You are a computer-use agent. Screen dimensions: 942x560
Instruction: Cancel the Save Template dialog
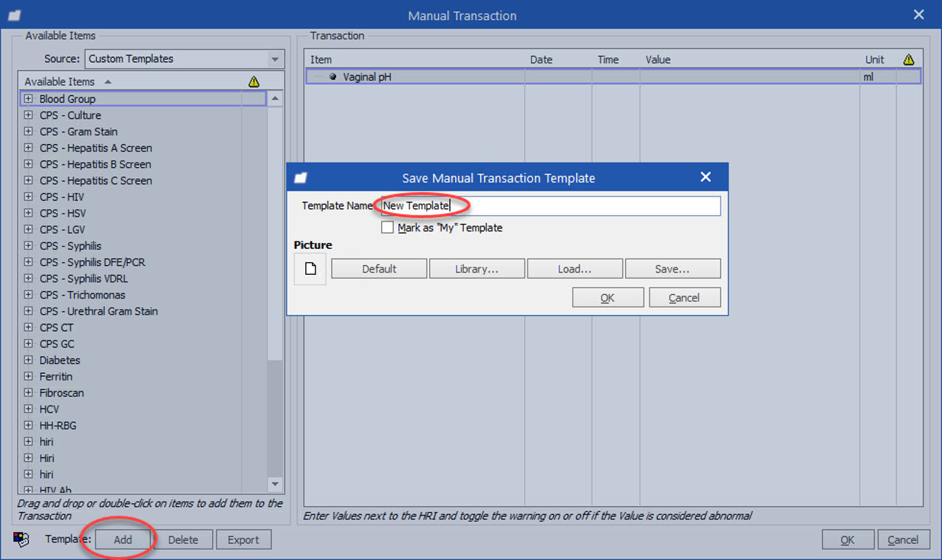pyautogui.click(x=684, y=298)
